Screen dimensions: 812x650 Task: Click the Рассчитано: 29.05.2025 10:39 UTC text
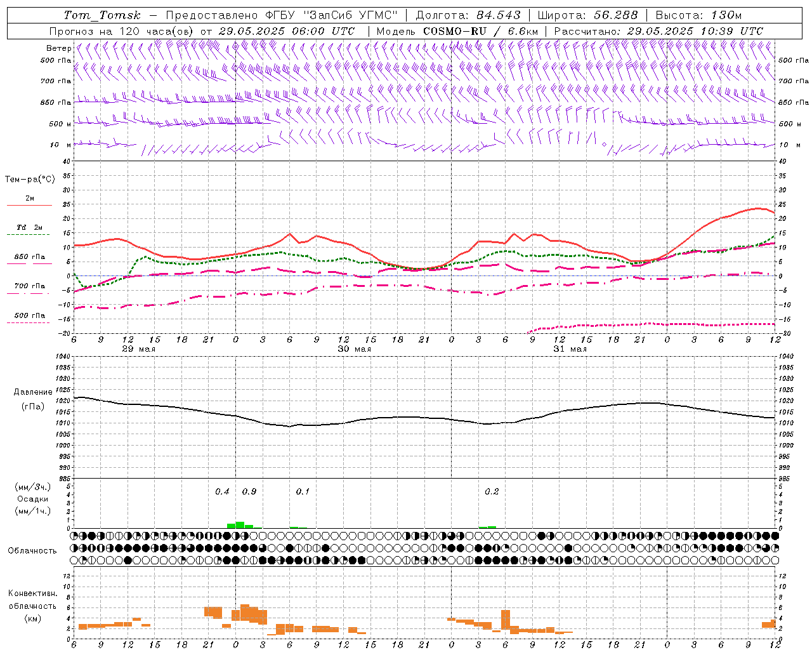[658, 31]
